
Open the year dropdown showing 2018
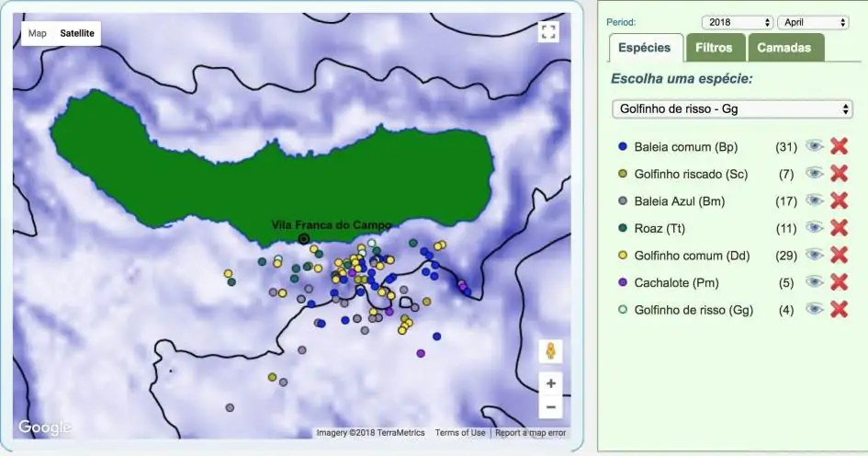pos(738,22)
